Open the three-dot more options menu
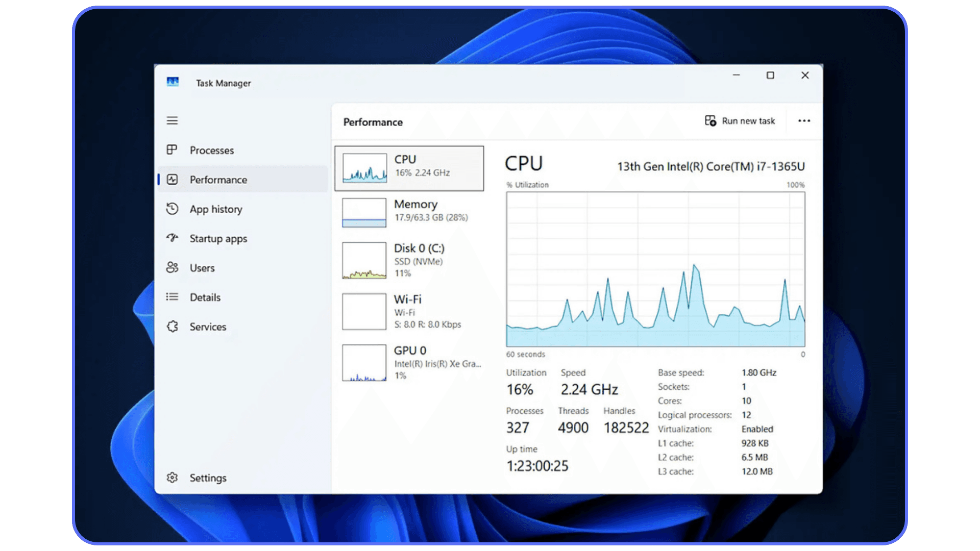Screen dimensions: 980x551 (804, 121)
